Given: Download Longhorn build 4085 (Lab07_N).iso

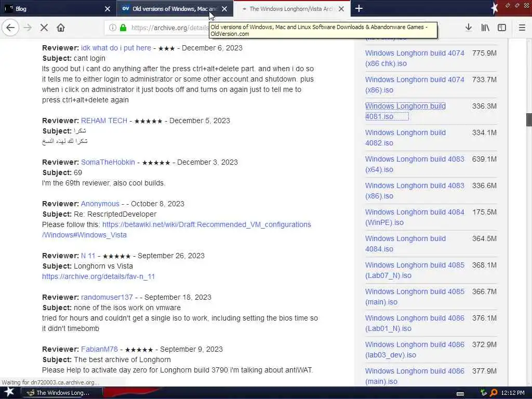Looking at the screenshot, I should (415, 270).
